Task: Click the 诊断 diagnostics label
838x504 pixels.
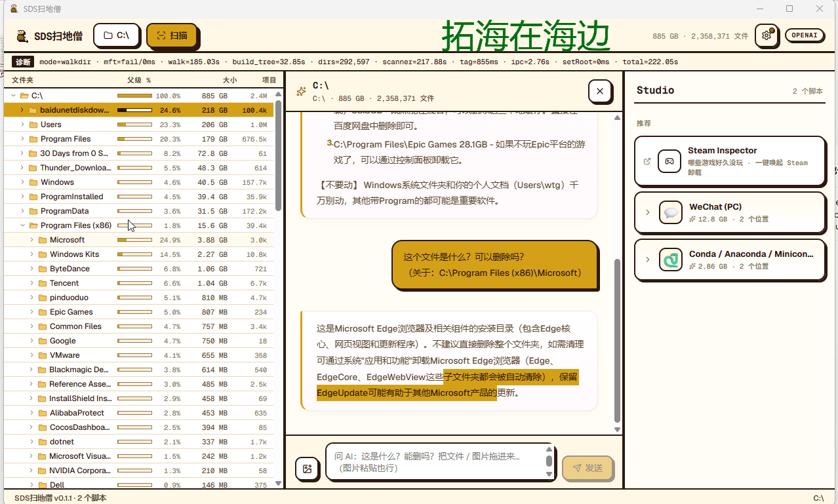Action: (23, 62)
